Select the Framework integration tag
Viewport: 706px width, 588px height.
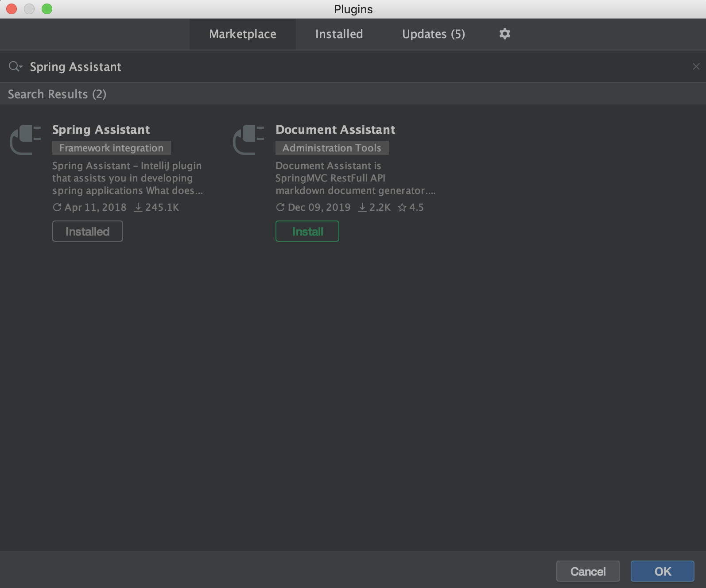[112, 148]
